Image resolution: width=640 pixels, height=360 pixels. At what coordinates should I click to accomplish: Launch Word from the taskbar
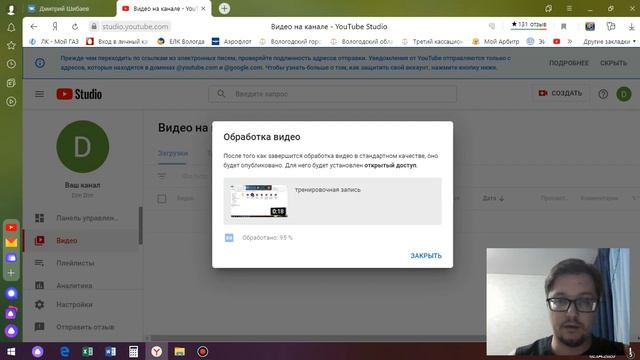[110, 351]
